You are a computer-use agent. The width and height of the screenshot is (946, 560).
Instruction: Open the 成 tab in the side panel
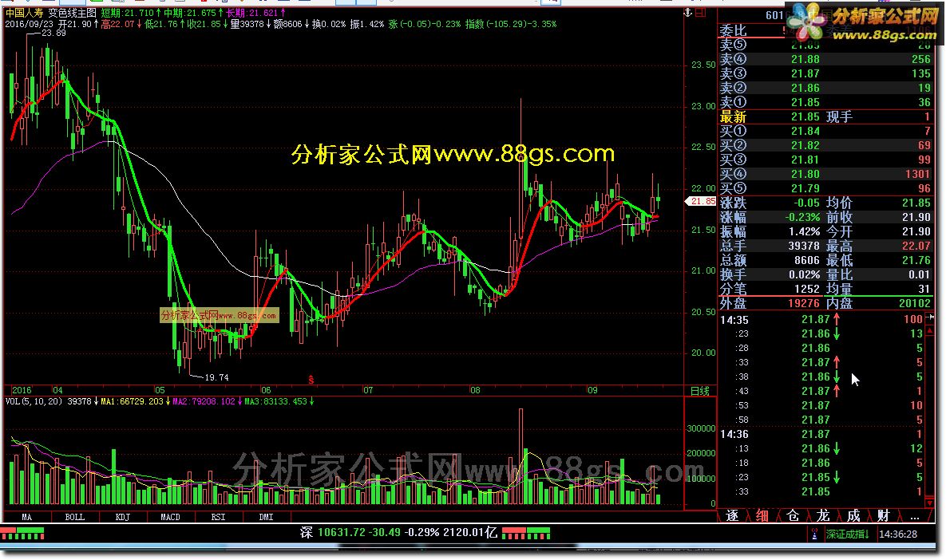[x=853, y=516]
